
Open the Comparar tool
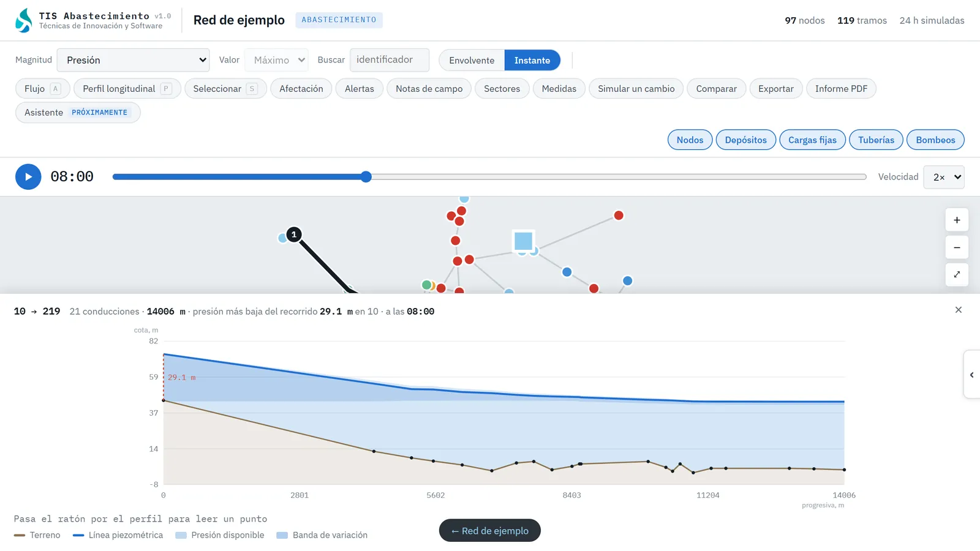717,89
